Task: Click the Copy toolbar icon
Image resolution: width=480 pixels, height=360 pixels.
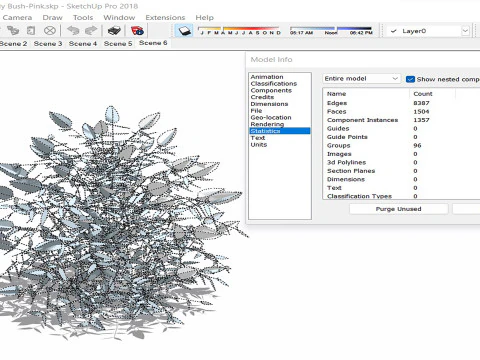Action: click(x=13, y=31)
